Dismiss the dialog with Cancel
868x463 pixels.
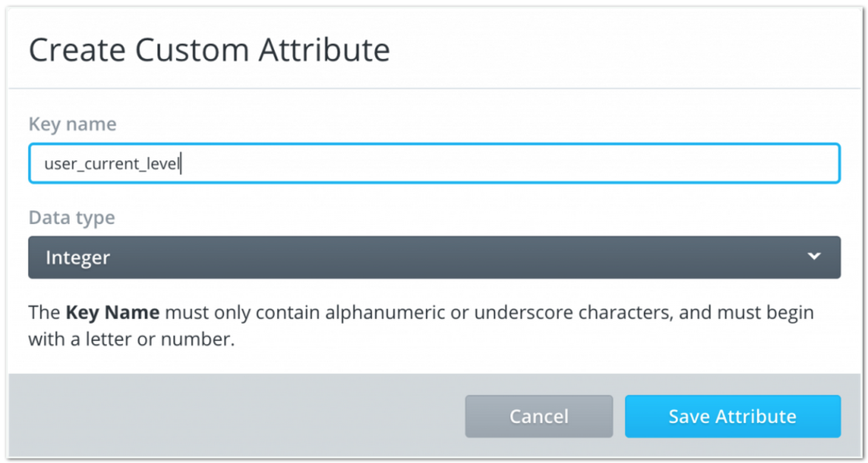pyautogui.click(x=539, y=416)
